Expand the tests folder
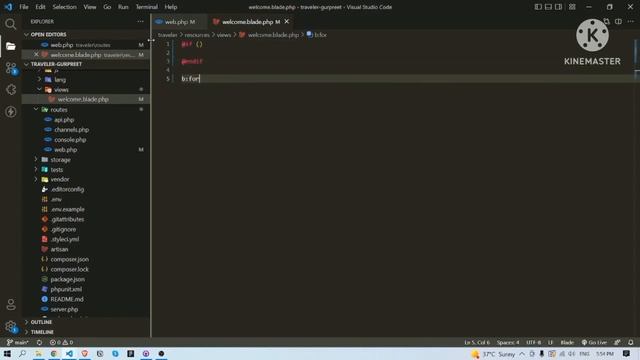The height and width of the screenshot is (360, 640). point(57,169)
